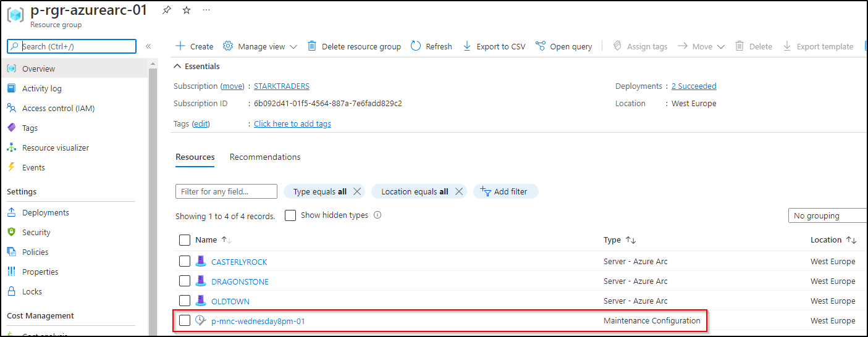Click the Maintenance Configuration type cell

652,320
